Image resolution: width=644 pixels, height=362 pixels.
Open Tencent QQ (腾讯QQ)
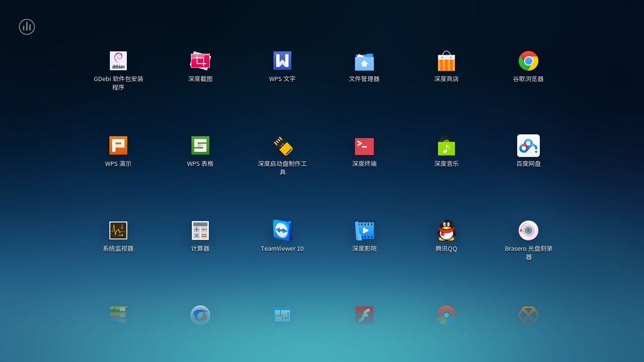pyautogui.click(x=446, y=230)
